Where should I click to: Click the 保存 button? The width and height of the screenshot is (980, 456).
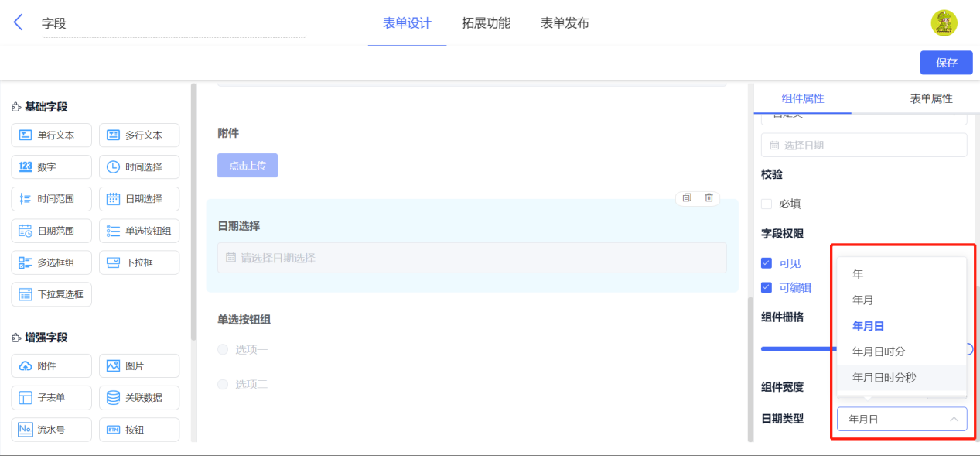click(946, 63)
